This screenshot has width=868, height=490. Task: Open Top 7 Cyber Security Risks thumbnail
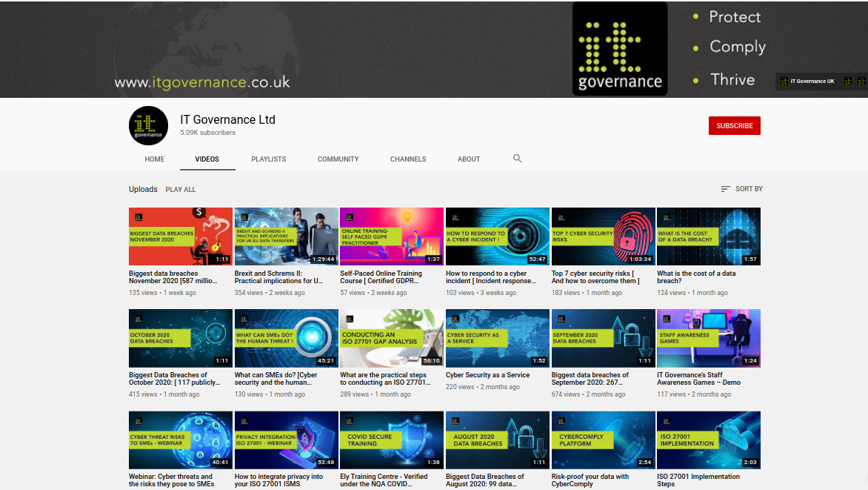(x=603, y=236)
